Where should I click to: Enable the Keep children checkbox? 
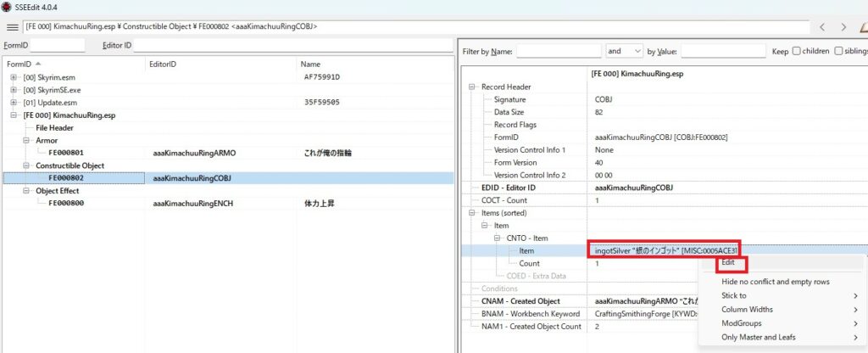pyautogui.click(x=797, y=51)
